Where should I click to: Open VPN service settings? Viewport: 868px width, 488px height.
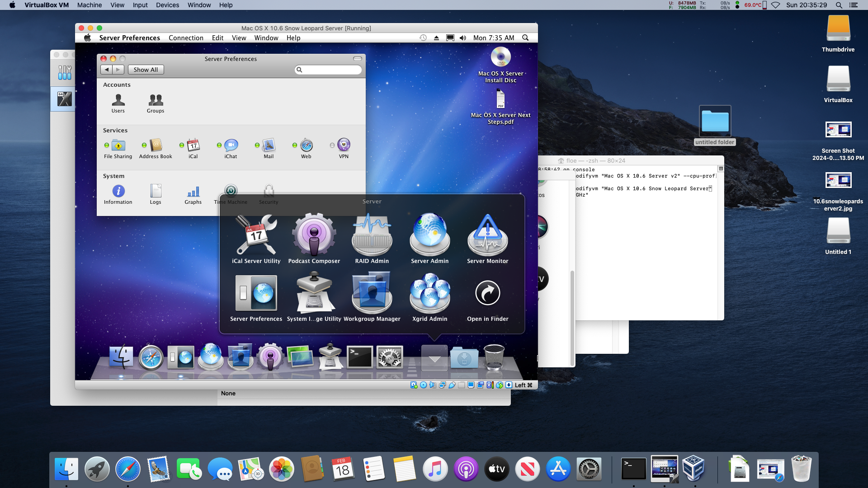344,149
